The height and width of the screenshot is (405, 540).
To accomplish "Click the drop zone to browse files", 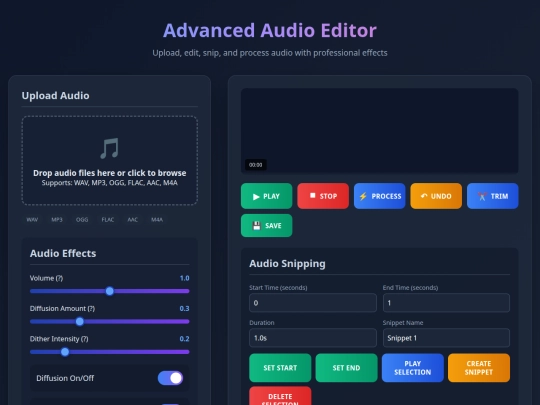I will point(110,160).
